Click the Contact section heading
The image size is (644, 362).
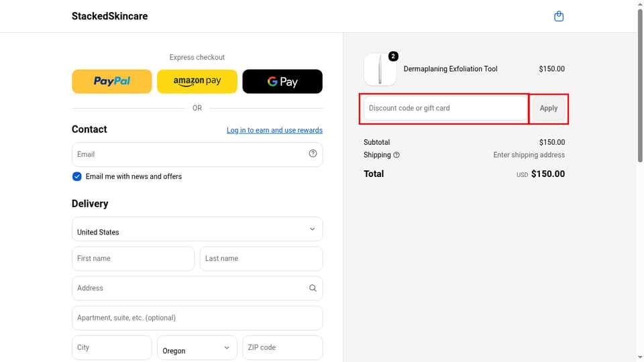click(89, 129)
